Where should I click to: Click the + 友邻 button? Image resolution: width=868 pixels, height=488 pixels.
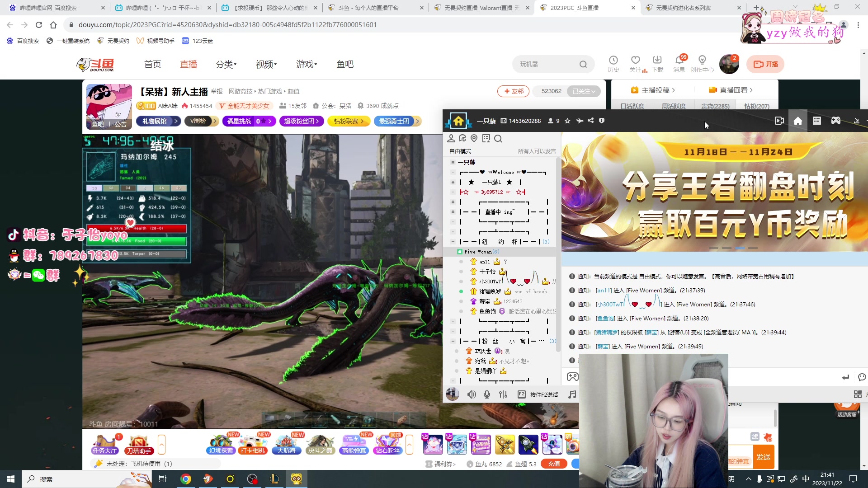pyautogui.click(x=513, y=91)
